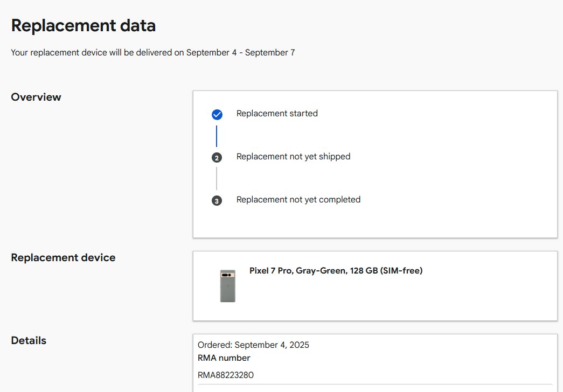Select "Replacement not yet completed" step text

click(298, 200)
